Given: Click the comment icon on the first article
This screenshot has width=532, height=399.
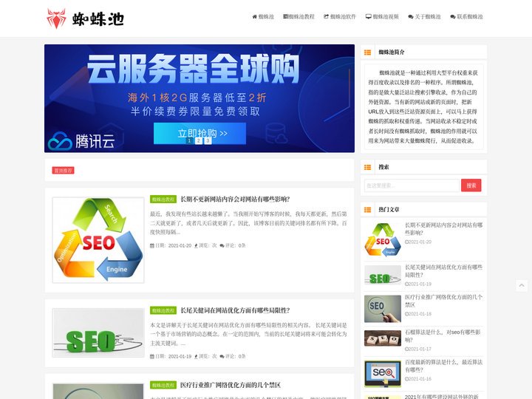Looking at the screenshot, I should point(222,245).
